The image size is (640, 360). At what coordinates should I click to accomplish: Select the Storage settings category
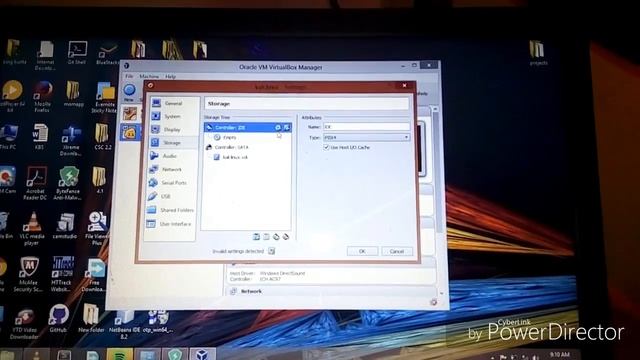[173, 142]
